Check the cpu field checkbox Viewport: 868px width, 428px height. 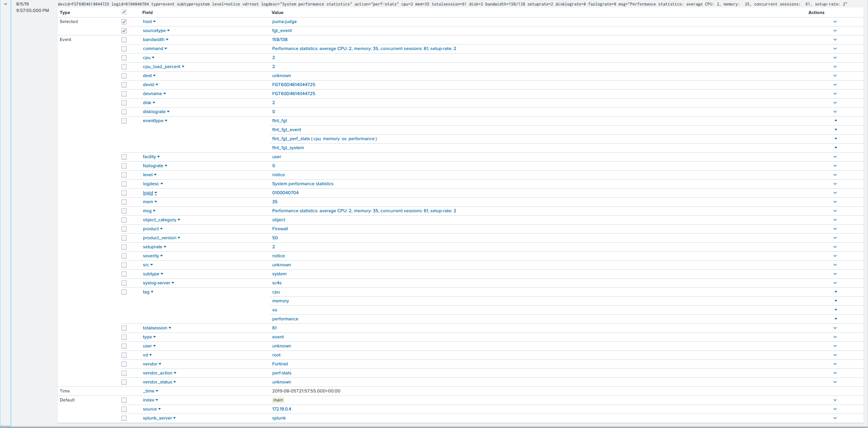click(124, 58)
